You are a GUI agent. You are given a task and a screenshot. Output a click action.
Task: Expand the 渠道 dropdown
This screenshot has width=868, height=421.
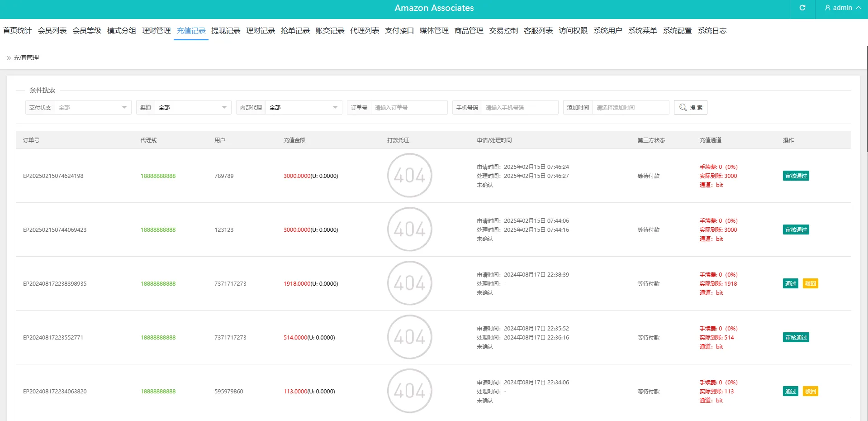[x=193, y=107]
